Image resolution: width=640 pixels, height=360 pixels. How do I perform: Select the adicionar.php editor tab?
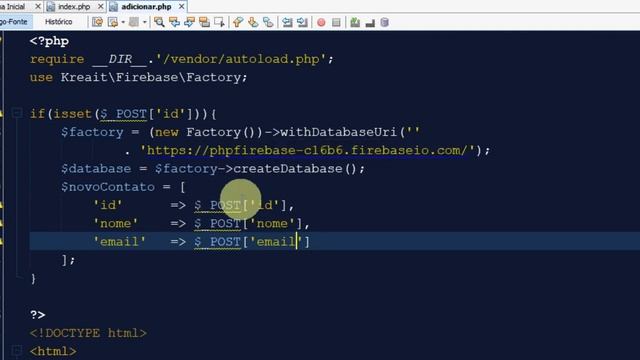pyautogui.click(x=146, y=7)
